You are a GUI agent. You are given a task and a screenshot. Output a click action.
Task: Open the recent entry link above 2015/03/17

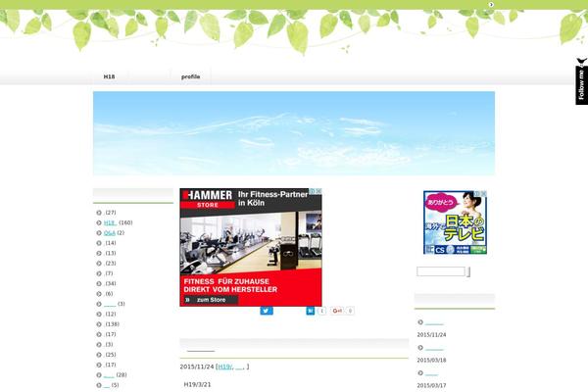(x=431, y=373)
